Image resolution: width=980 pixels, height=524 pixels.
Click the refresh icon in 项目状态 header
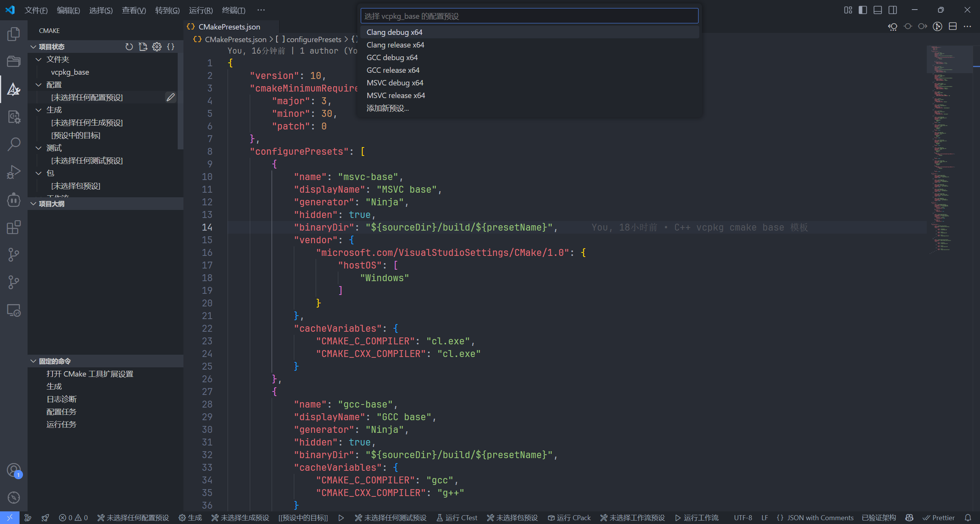[x=129, y=47]
